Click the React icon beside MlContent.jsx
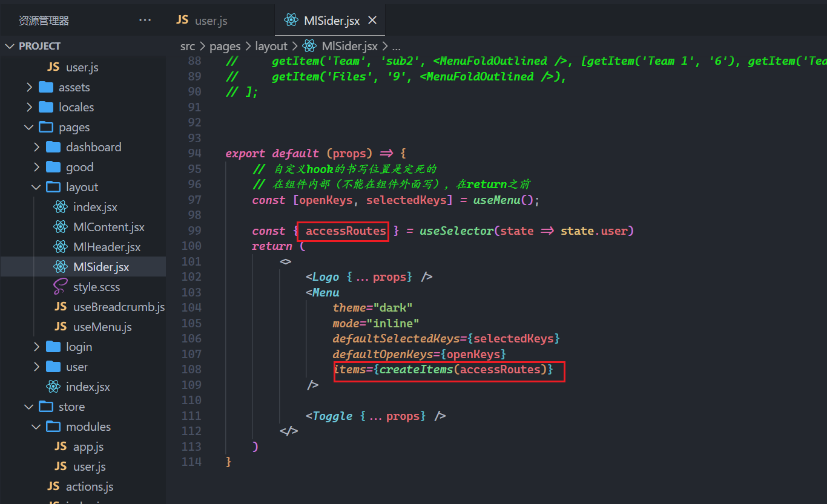 pyautogui.click(x=61, y=227)
